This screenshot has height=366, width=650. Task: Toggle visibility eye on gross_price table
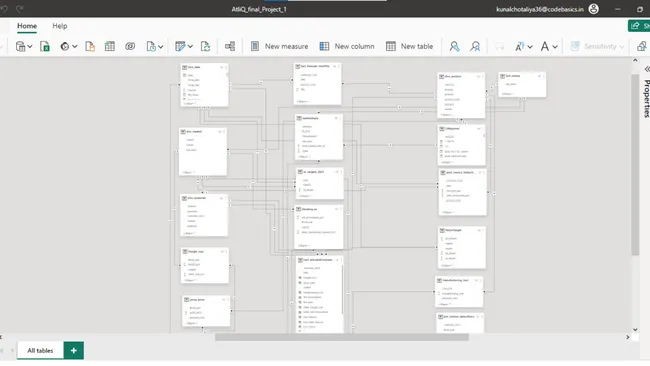tap(224, 299)
